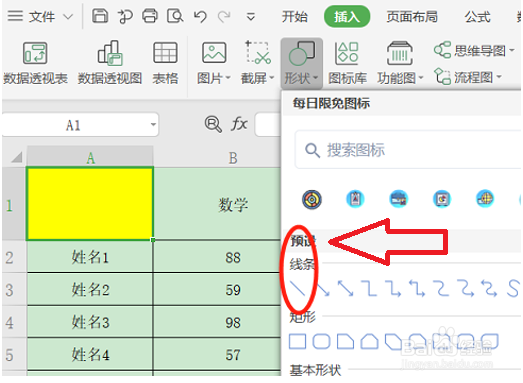Click the select-all corner triangle
The width and height of the screenshot is (523, 383).
(x=16, y=157)
